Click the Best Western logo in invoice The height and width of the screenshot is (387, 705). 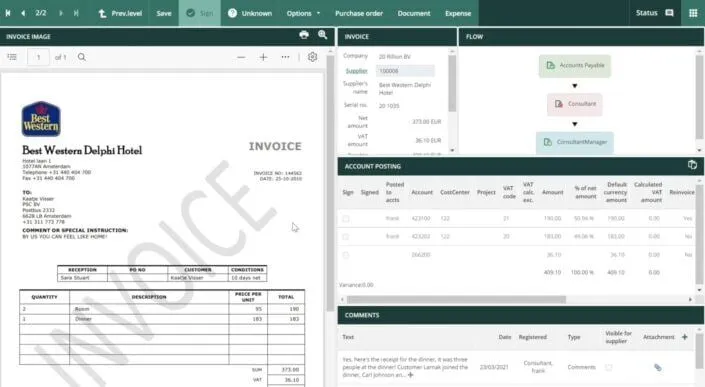point(41,119)
